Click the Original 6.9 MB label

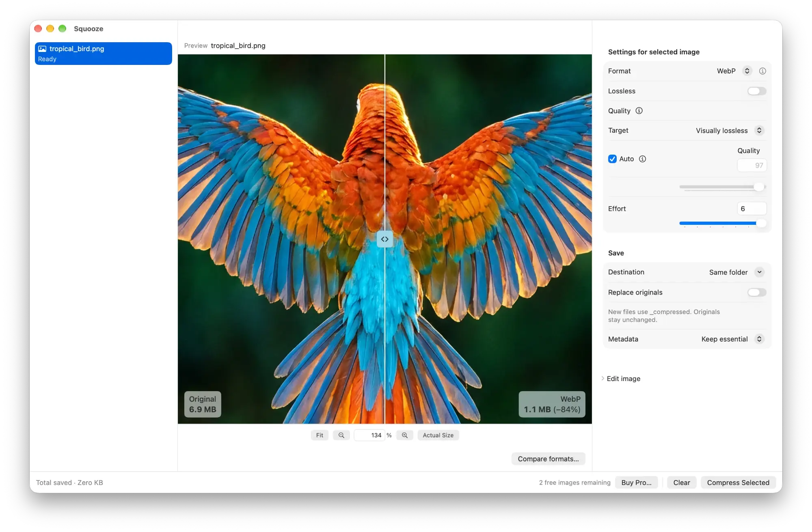(203, 404)
